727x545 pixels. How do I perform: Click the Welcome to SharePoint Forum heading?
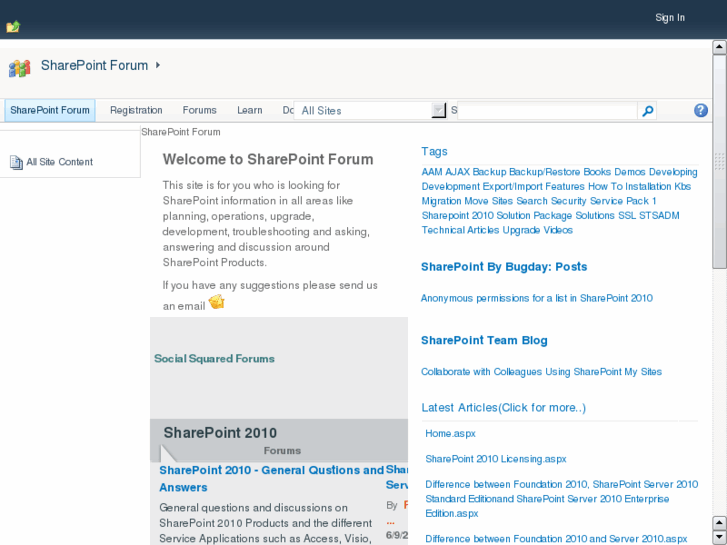point(268,160)
